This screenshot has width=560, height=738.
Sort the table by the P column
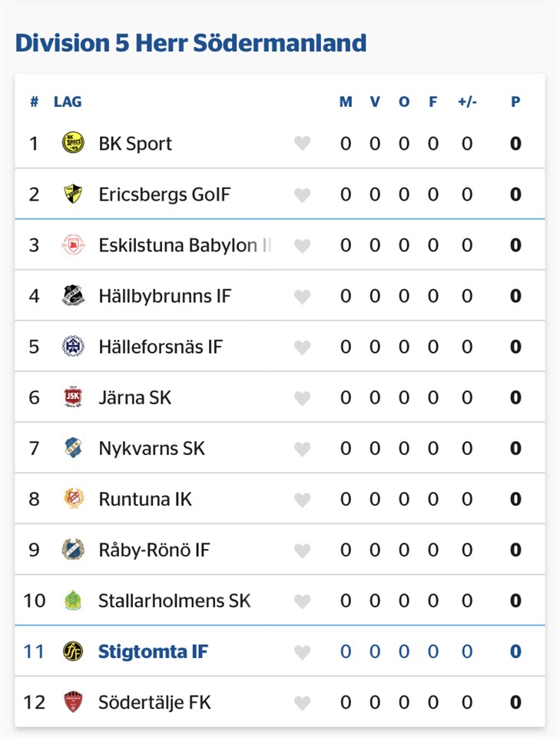coord(515,101)
